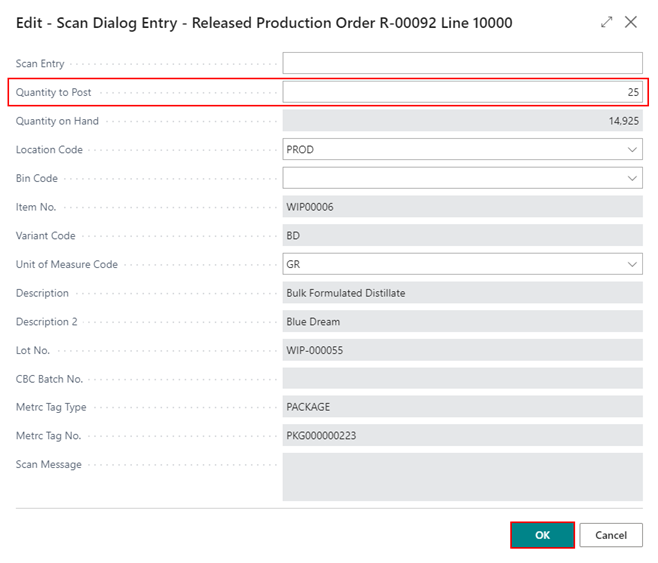Expand the Bin Code dropdown arrow
This screenshot has width=658, height=563.
pyautogui.click(x=632, y=179)
